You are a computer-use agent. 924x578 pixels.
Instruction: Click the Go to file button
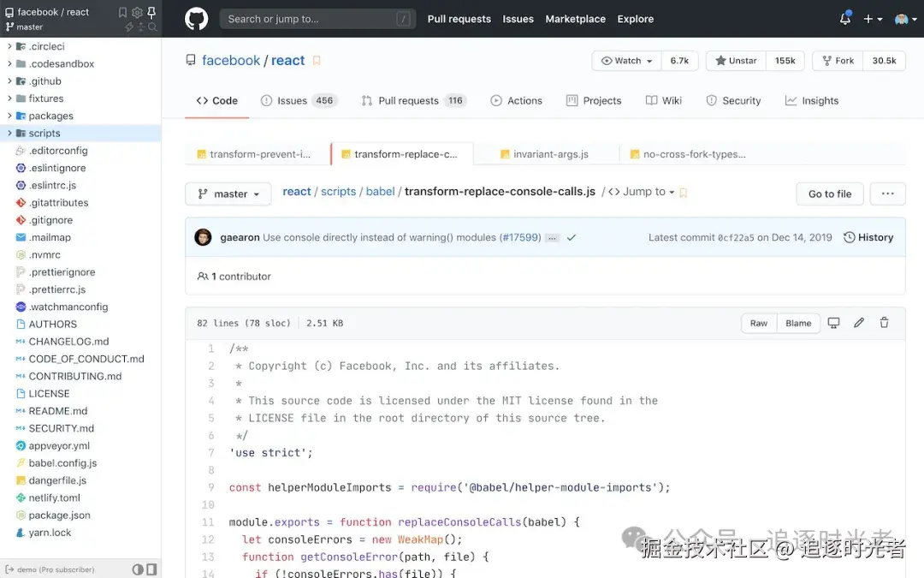(830, 194)
